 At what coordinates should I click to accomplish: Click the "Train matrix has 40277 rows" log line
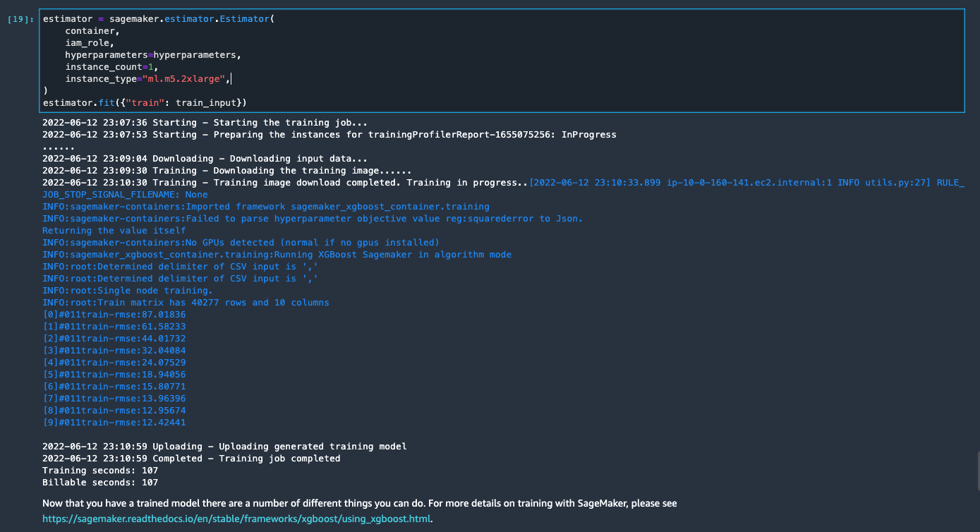[x=186, y=302]
